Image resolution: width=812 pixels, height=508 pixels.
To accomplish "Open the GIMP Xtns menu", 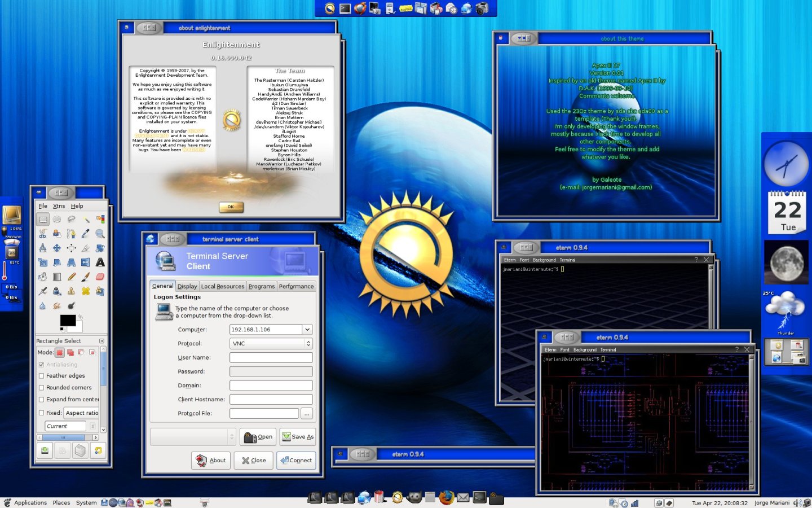I will (59, 206).
